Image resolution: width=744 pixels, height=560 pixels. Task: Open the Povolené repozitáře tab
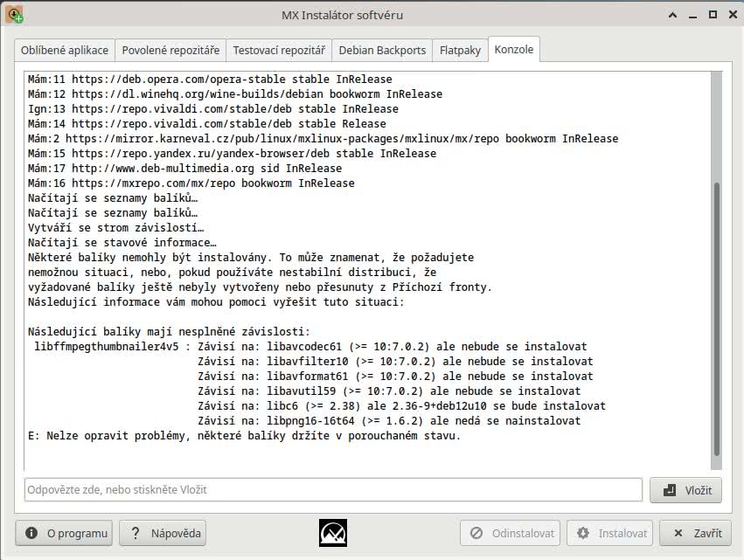pos(170,50)
